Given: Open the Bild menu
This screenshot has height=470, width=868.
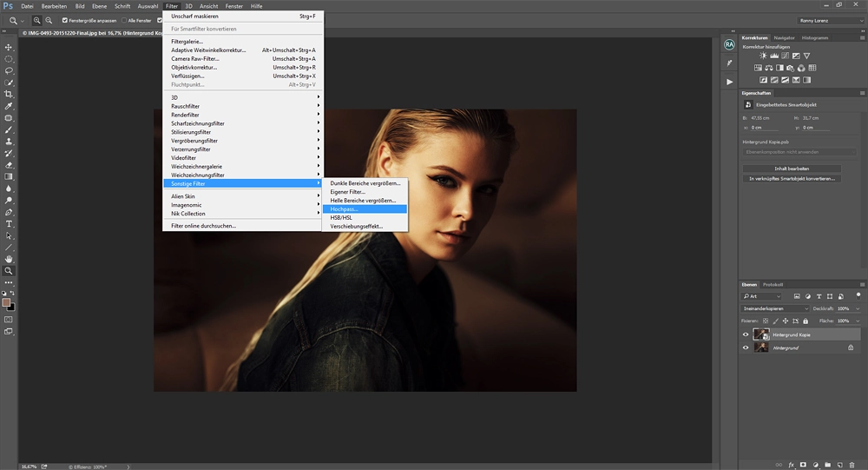Looking at the screenshot, I should coord(80,6).
